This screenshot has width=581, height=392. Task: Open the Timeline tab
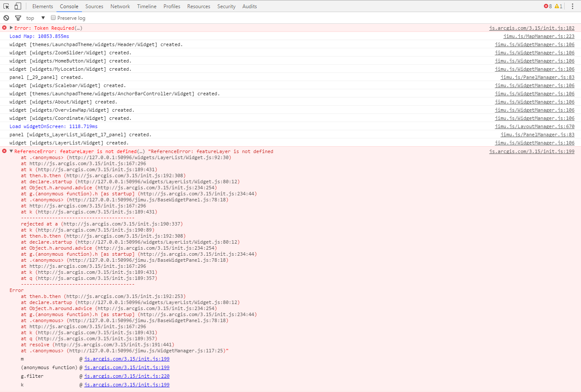click(x=147, y=6)
